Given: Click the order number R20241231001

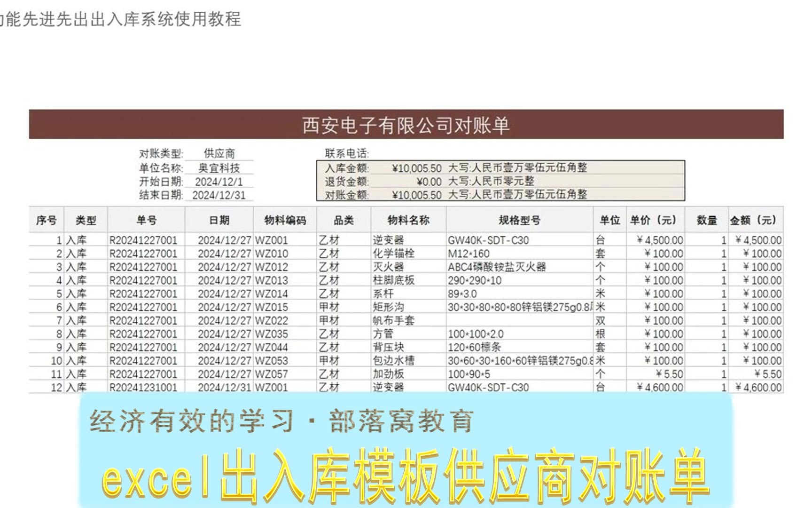Looking at the screenshot, I should [143, 388].
